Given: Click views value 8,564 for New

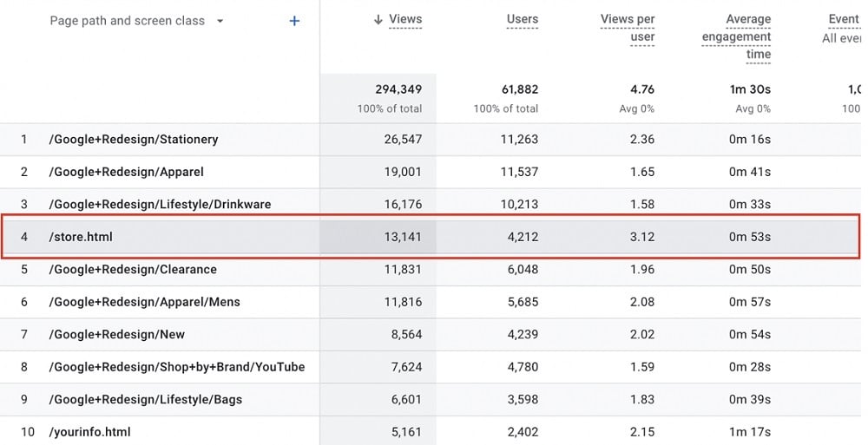Looking at the screenshot, I should [406, 335].
